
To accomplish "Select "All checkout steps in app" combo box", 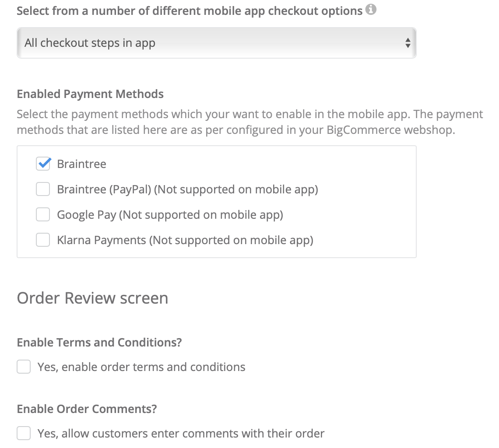I will (216, 42).
